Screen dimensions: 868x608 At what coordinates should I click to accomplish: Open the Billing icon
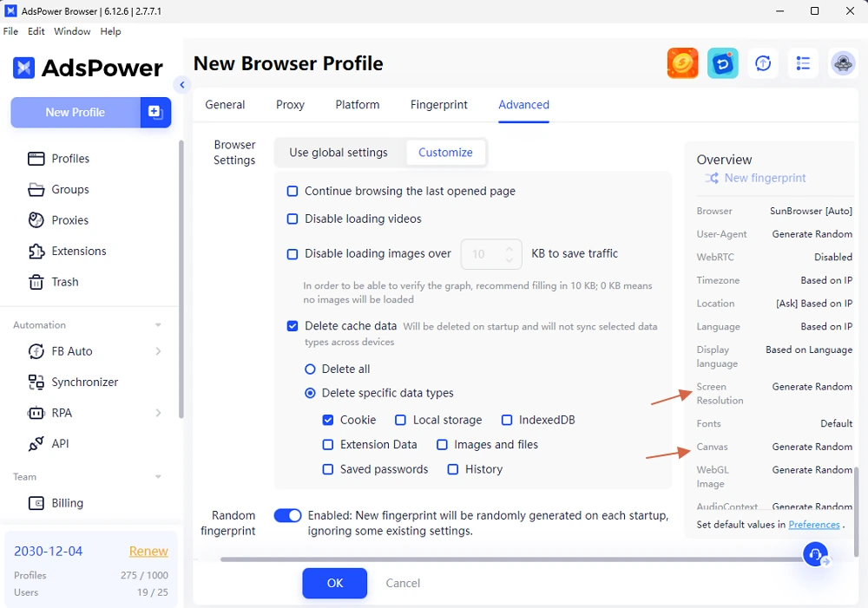[x=36, y=503]
